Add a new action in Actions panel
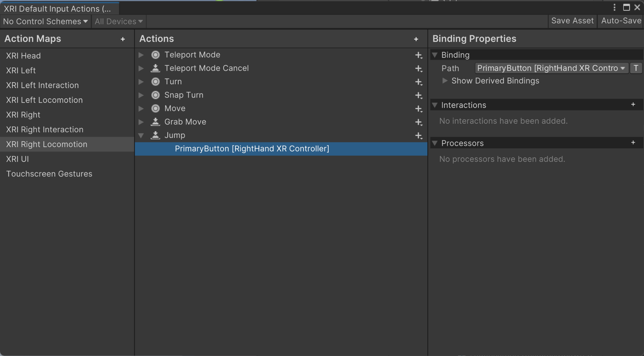This screenshot has width=644, height=356. 416,39
